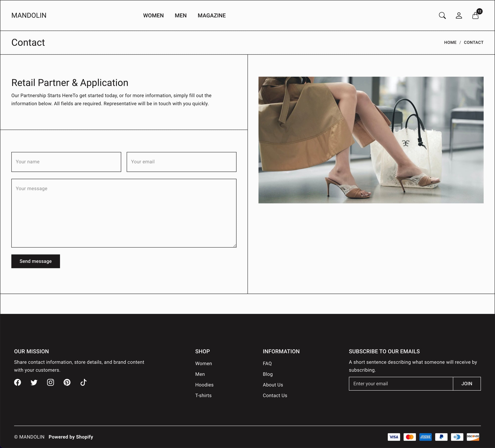Open the shopping bag cart icon
495x448 pixels.
click(x=475, y=16)
